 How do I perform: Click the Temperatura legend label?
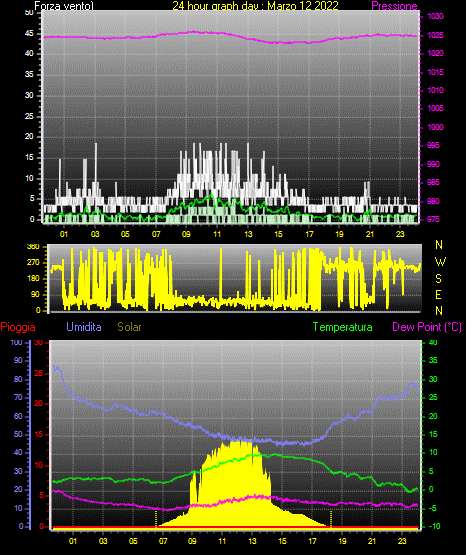click(x=342, y=327)
